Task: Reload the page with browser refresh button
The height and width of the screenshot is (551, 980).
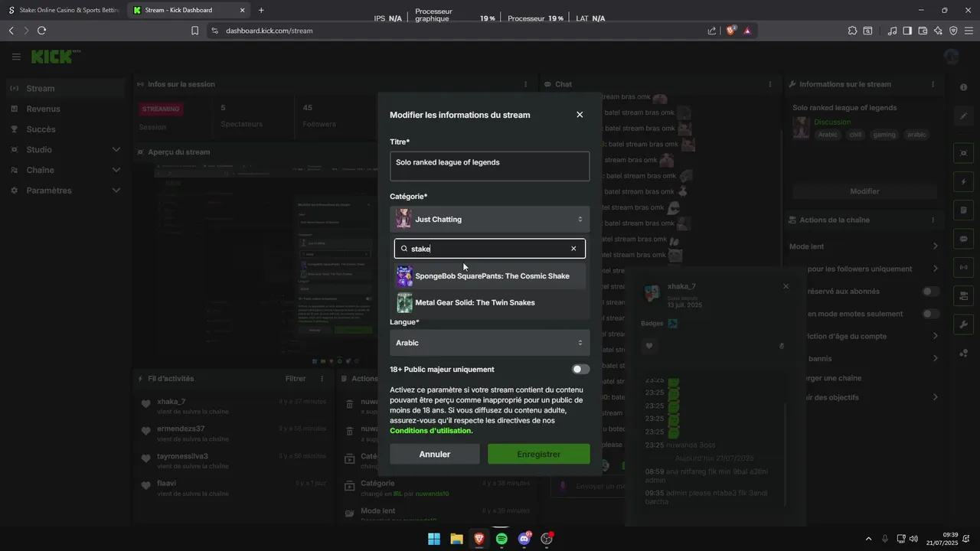Action: click(41, 31)
